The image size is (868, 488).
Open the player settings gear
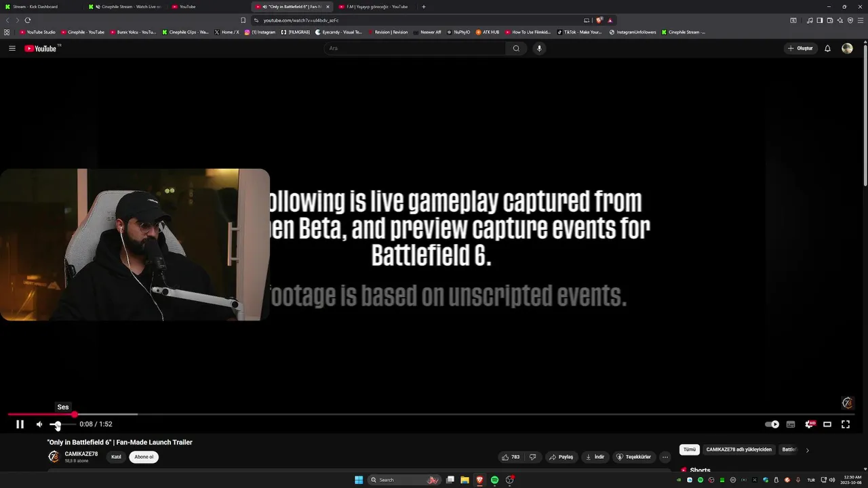pyautogui.click(x=809, y=424)
